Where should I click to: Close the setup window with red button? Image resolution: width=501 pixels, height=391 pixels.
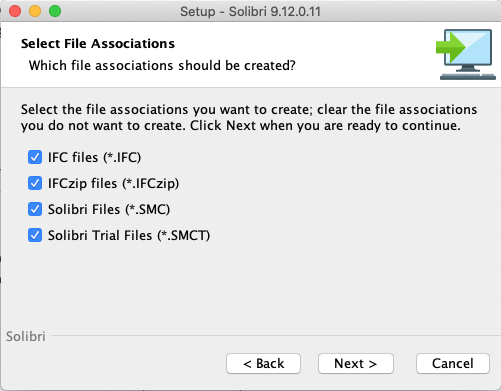click(15, 11)
